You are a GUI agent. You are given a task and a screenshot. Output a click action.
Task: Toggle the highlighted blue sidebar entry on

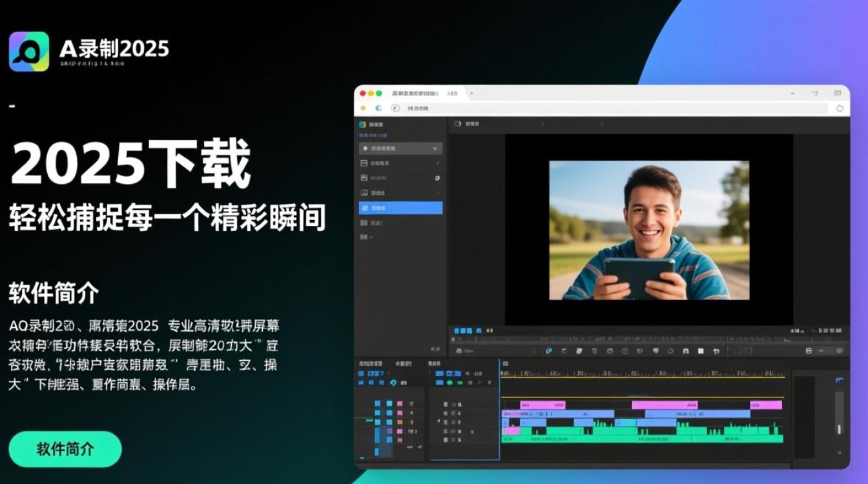click(x=402, y=207)
